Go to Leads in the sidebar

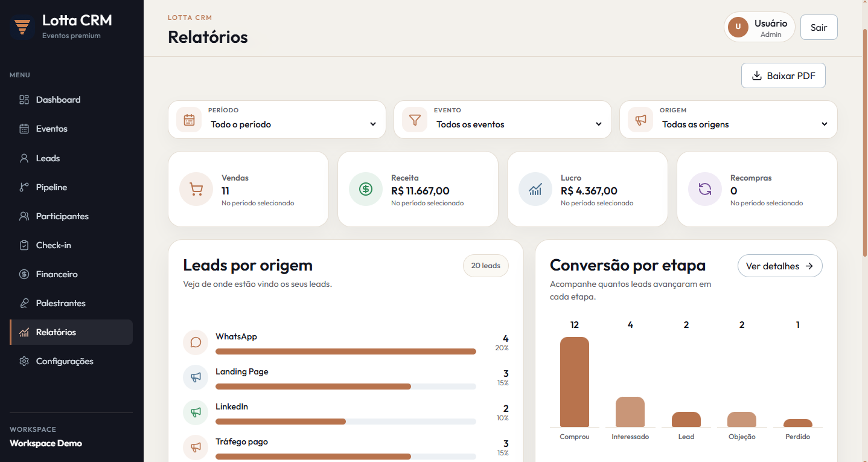click(x=71, y=158)
